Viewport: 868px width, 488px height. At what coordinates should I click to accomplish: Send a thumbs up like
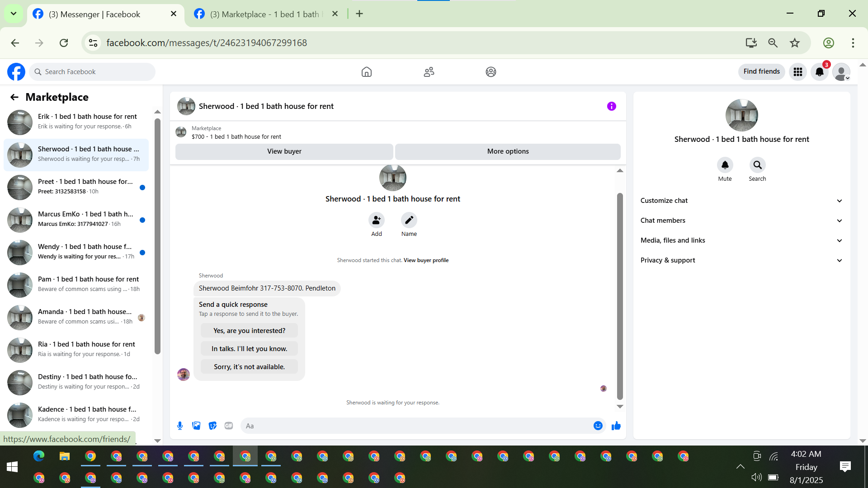(x=616, y=426)
